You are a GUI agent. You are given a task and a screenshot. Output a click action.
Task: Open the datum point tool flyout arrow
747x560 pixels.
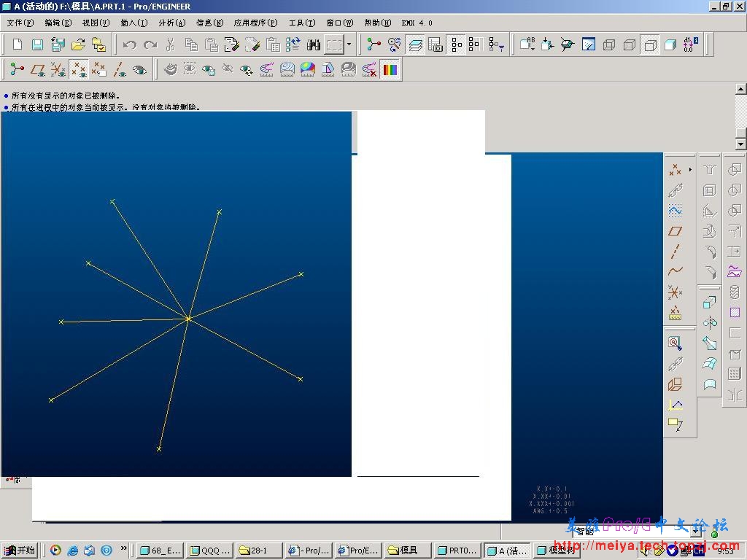(x=690, y=169)
